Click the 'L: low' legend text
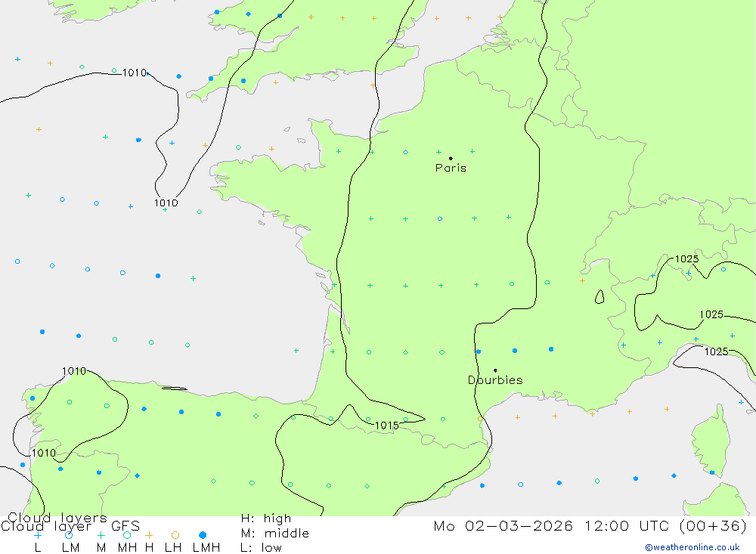This screenshot has height=554, width=756. (261, 548)
